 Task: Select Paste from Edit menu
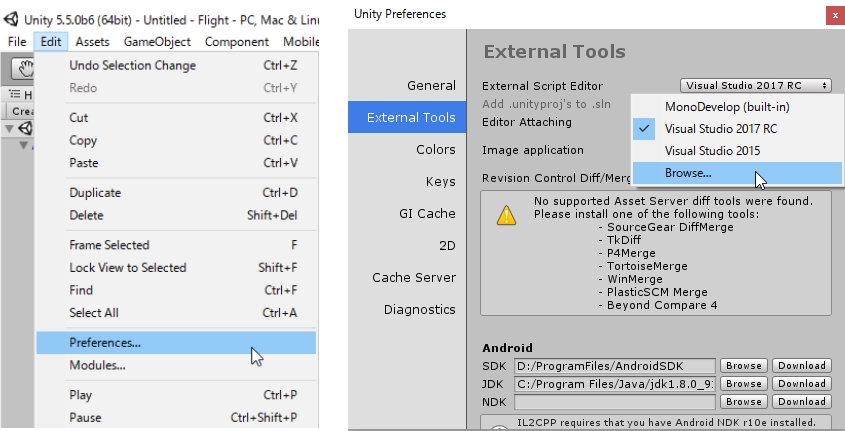tap(176, 163)
